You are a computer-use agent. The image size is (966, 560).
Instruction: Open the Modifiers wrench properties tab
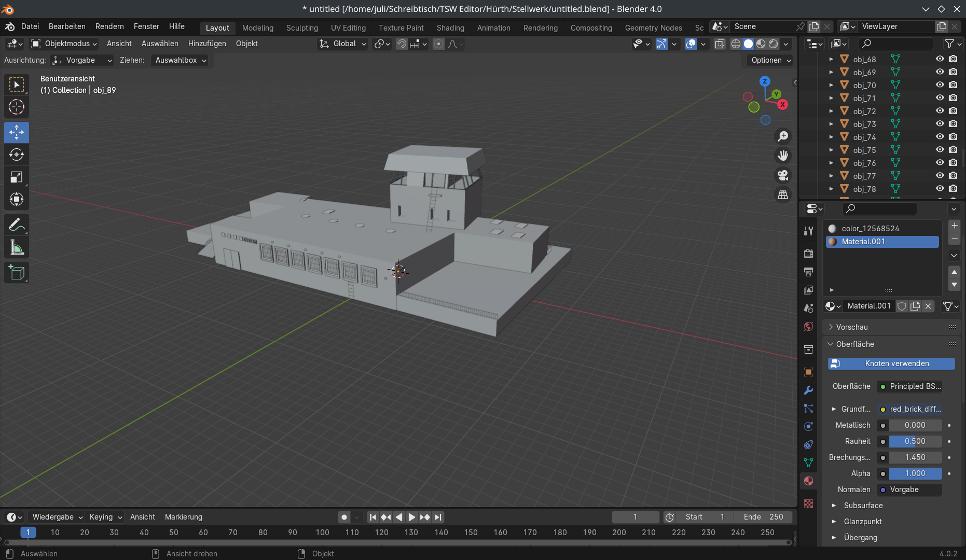[808, 390]
